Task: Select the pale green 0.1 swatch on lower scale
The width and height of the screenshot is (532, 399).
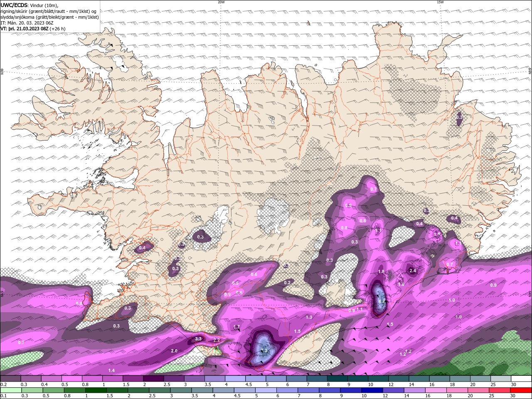Action: (11, 390)
